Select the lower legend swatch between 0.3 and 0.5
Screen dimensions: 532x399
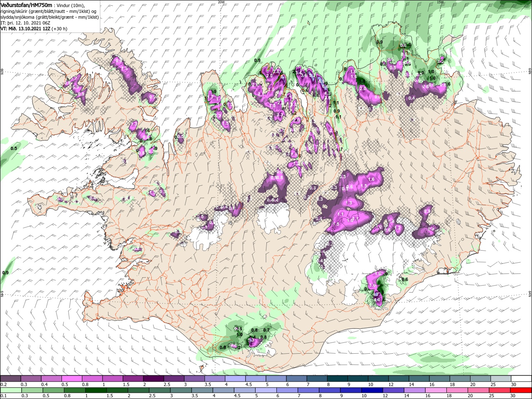point(32,390)
